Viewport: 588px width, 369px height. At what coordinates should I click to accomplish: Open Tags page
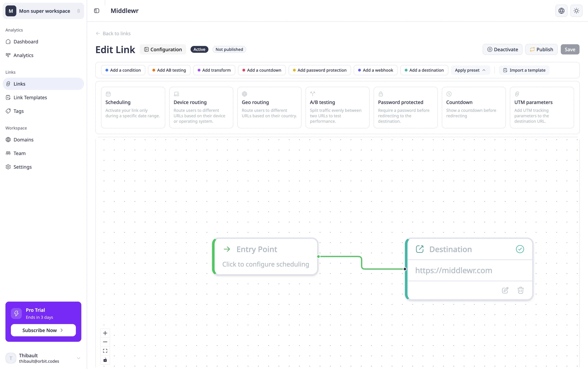[x=43, y=111]
